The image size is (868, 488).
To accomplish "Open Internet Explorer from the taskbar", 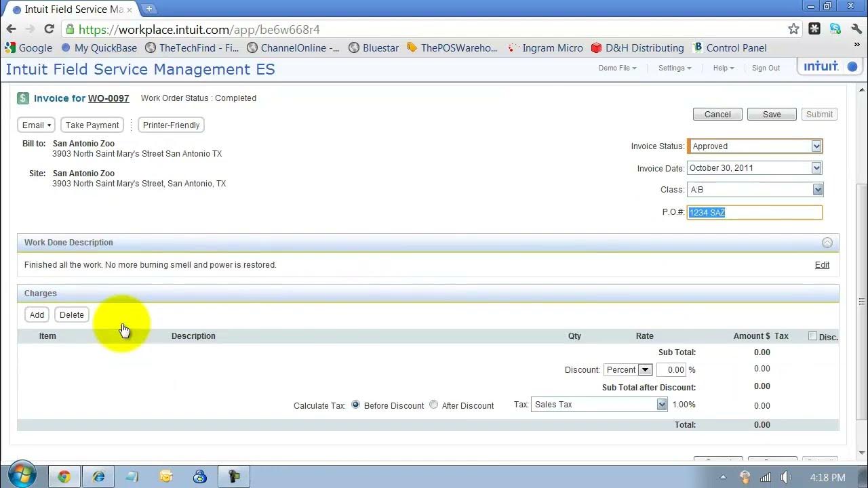I will pos(98,477).
